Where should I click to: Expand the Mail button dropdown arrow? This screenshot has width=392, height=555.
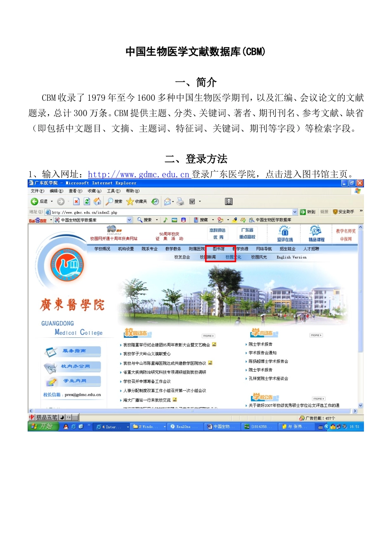click(173, 202)
